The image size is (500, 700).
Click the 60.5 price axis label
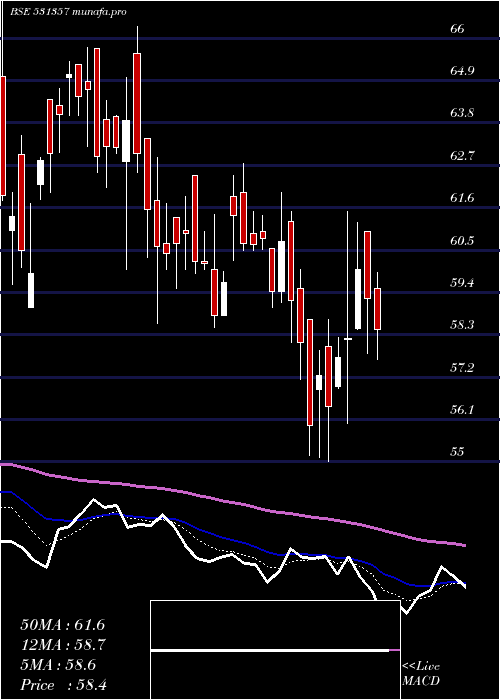point(461,241)
